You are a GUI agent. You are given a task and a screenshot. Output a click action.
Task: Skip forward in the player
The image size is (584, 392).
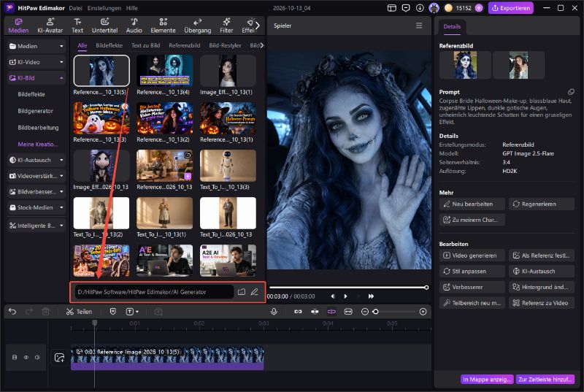click(x=371, y=296)
